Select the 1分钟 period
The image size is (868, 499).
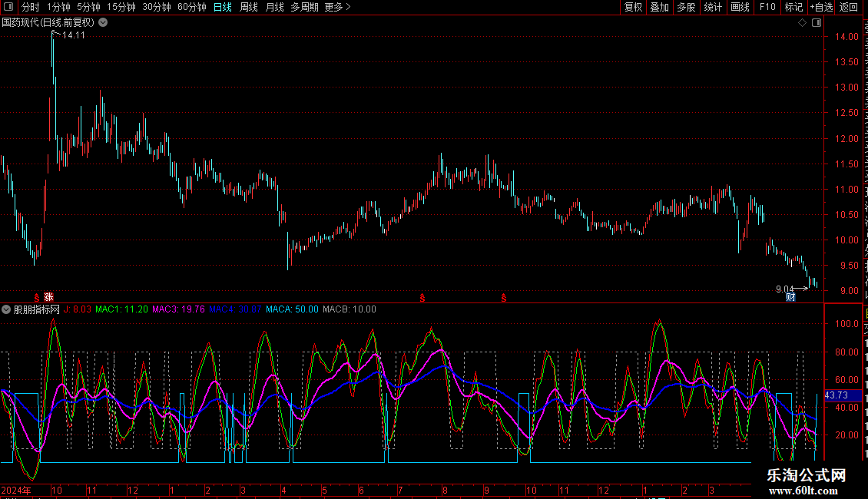click(x=58, y=7)
